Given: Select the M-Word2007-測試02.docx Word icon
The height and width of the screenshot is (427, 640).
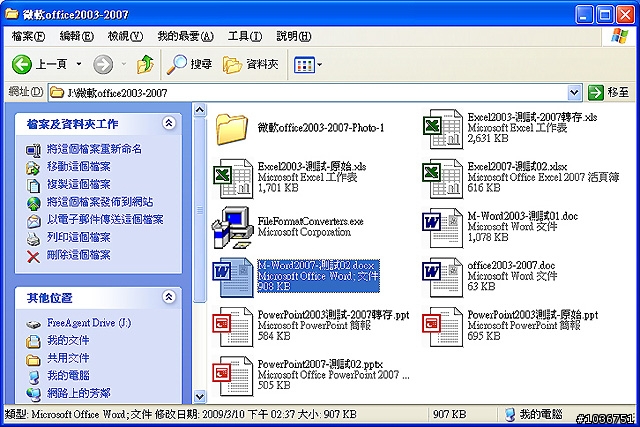Looking at the screenshot, I should coord(233,277).
